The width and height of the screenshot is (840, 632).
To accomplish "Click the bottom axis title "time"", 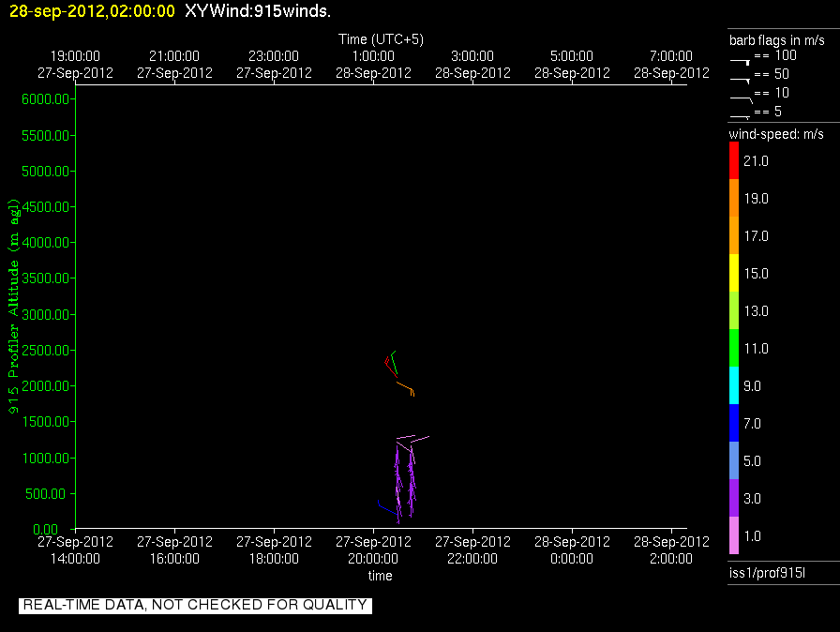I will 380,576.
